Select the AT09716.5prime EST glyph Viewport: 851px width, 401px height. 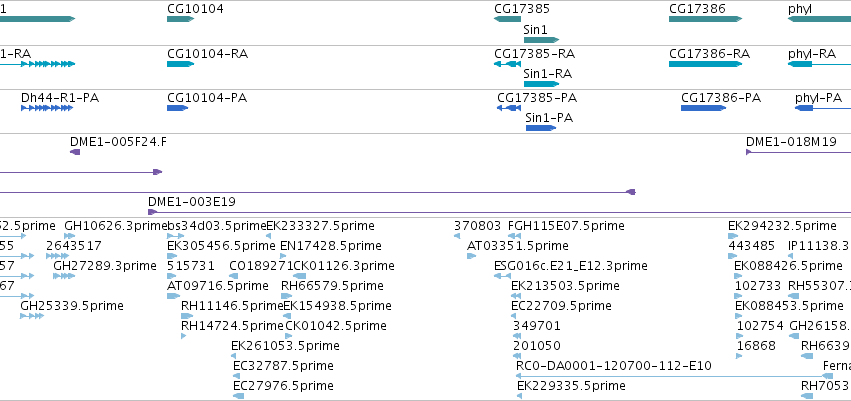(174, 296)
